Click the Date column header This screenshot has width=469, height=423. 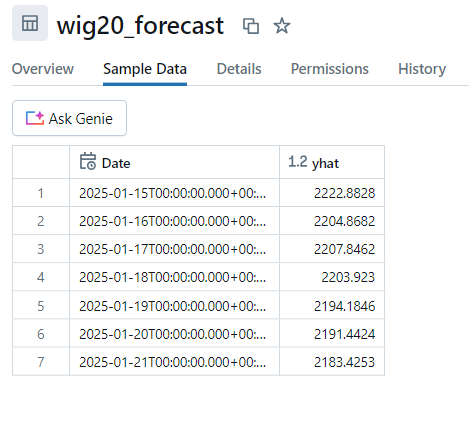pos(174,162)
